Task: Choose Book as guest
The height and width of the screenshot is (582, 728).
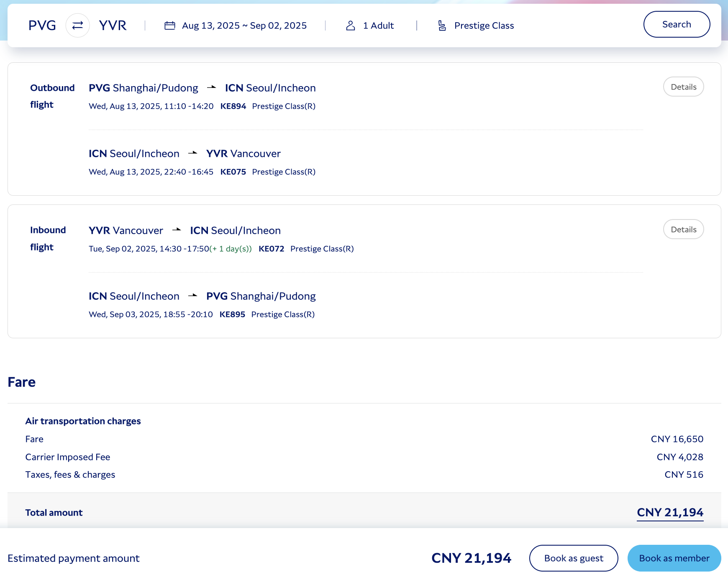Action: [x=573, y=558]
